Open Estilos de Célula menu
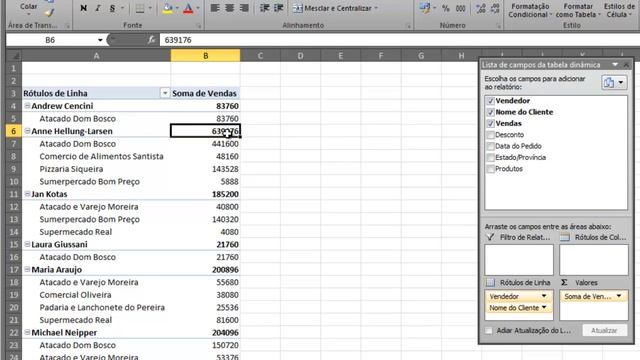This screenshot has width=640, height=360. (x=619, y=10)
